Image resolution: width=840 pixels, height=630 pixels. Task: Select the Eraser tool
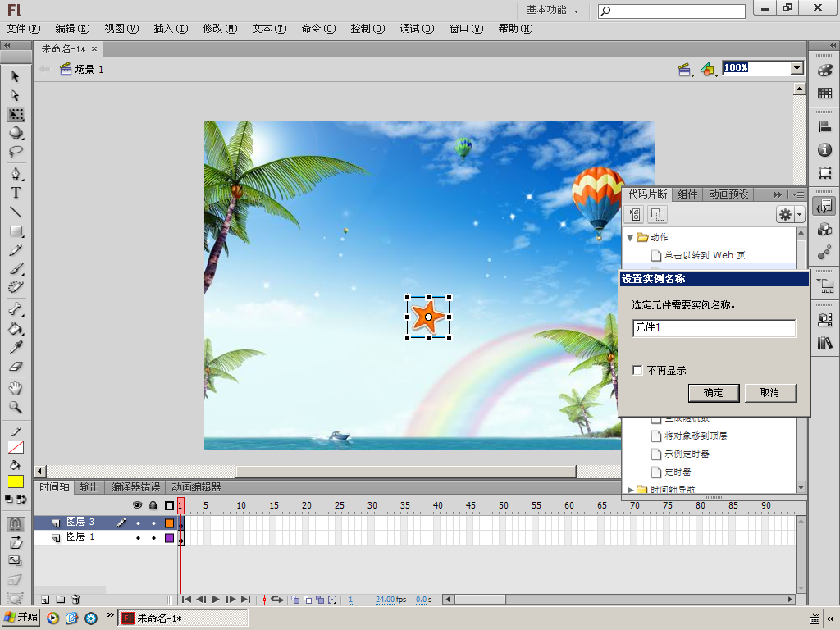coord(16,367)
